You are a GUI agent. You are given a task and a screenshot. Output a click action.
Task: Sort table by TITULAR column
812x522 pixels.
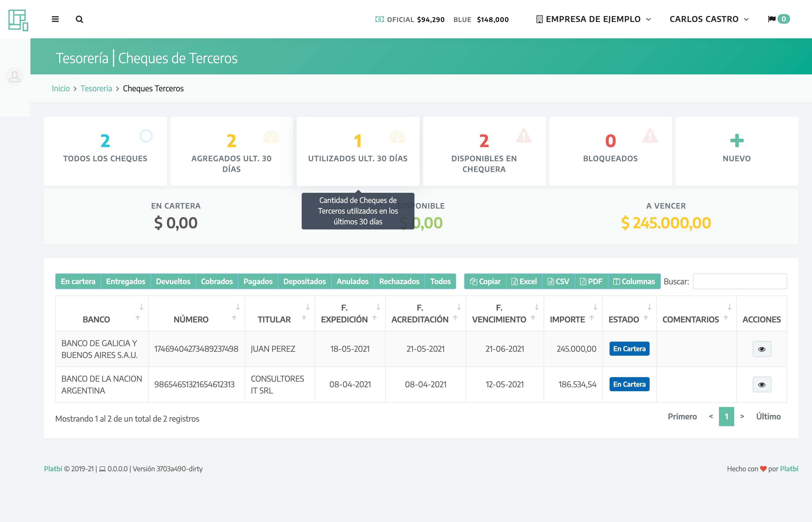pos(280,313)
